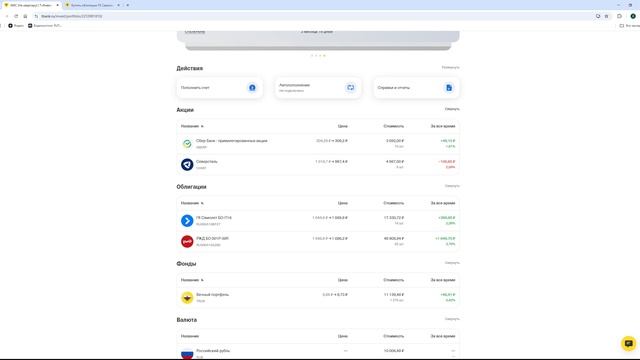
Task: Expand the Действия section with Развернуть
Action: (451, 67)
